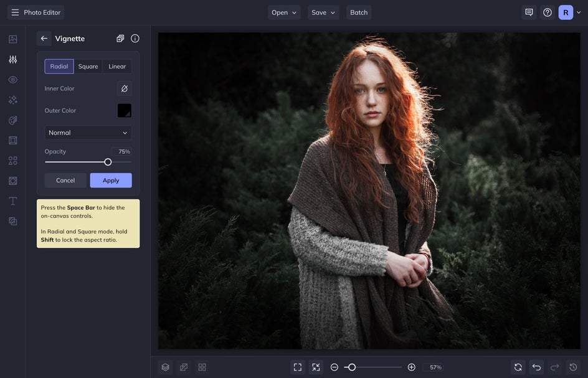Click the Photo Editor title label
Screen dimensions: 588x378
(42, 12)
